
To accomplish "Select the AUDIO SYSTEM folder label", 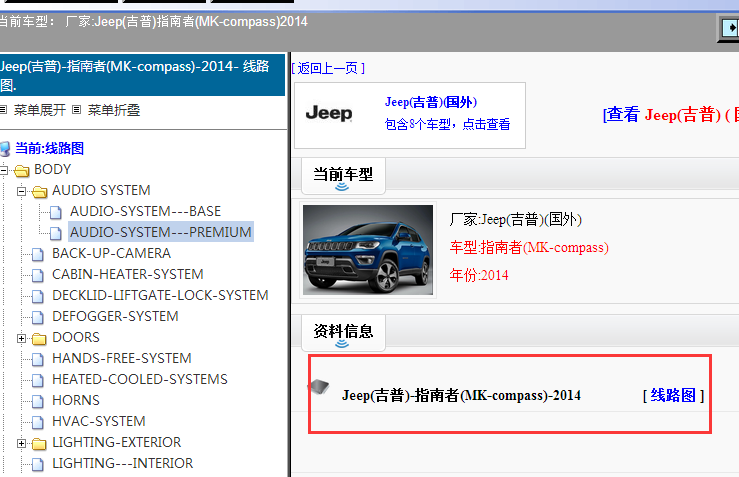I will (101, 190).
